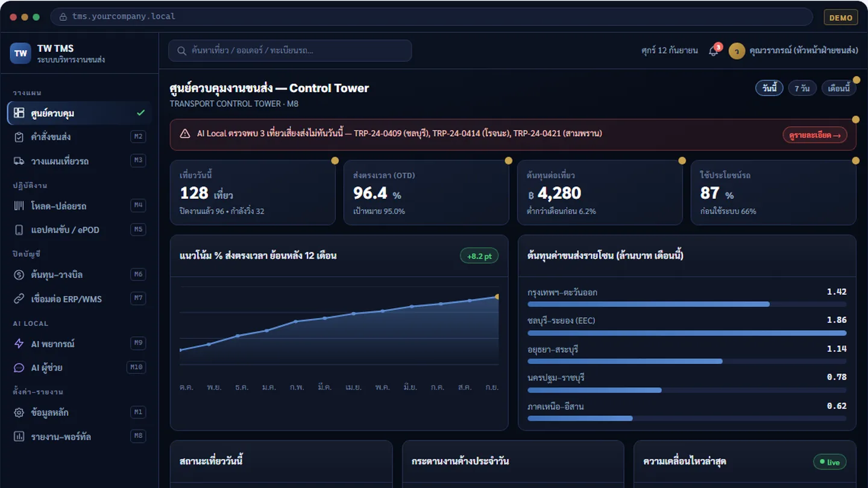
Task: Open the คำสั่งขนส่ง menu item
Action: click(x=79, y=137)
